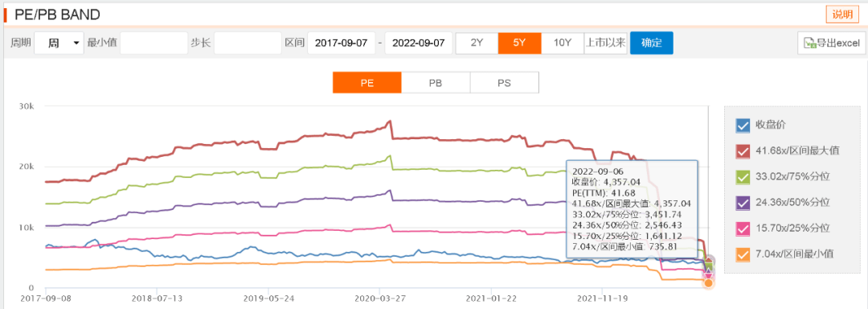Click tooltip value 3,451.74 line
Screen dimensions: 868x309
tap(626, 214)
